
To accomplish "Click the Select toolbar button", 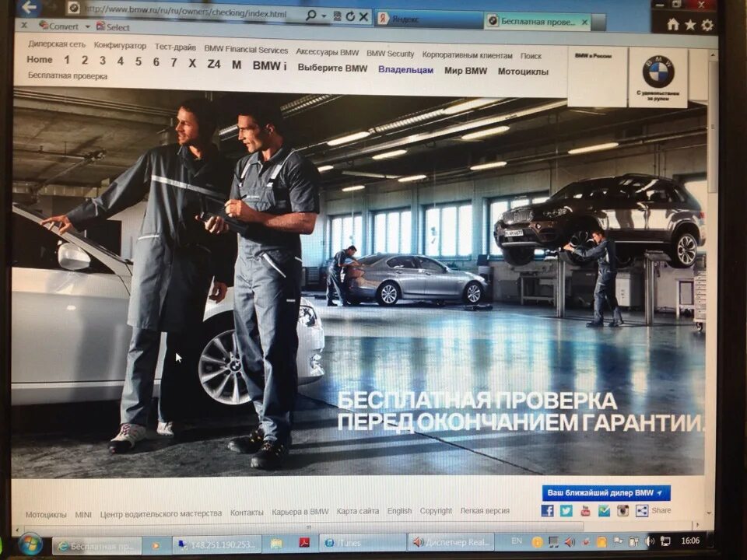I will click(112, 26).
